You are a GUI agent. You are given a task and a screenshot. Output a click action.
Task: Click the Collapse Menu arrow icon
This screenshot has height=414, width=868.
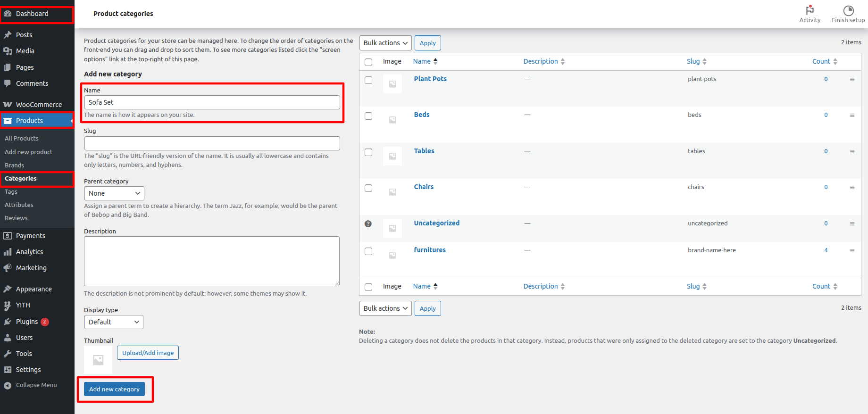coord(8,386)
